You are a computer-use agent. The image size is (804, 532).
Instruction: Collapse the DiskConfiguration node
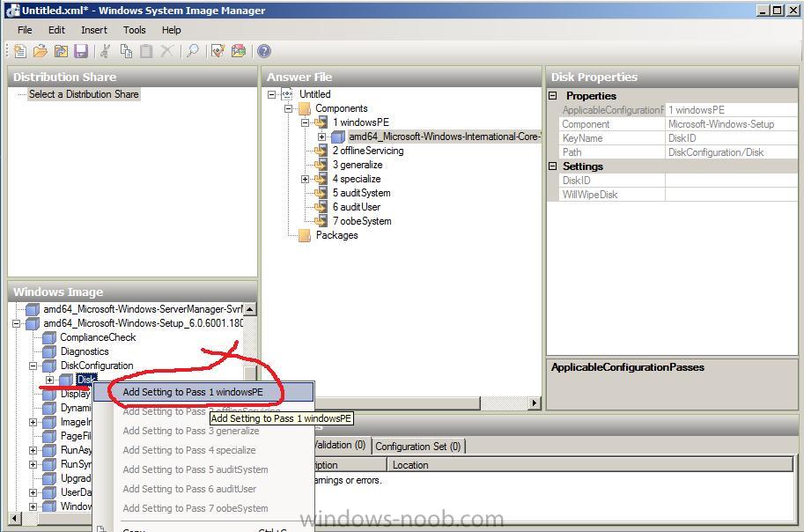[33, 366]
